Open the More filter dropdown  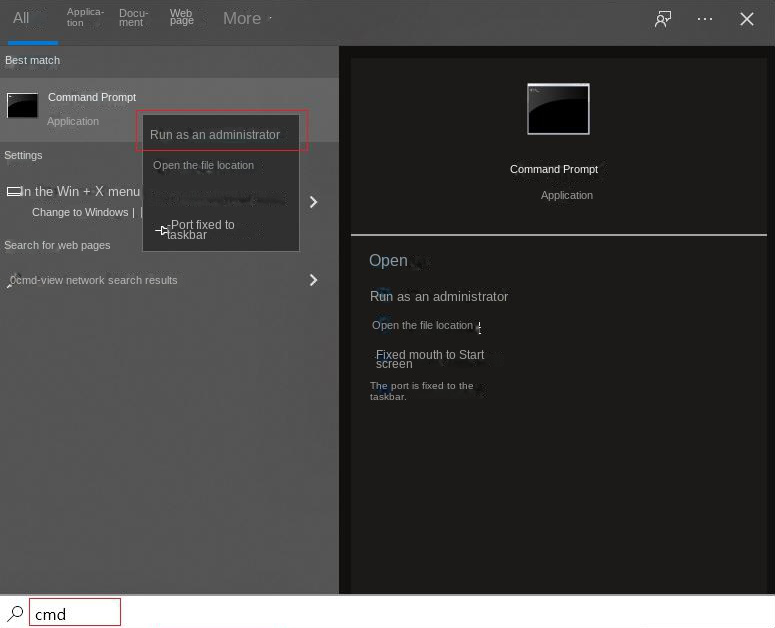coord(246,19)
